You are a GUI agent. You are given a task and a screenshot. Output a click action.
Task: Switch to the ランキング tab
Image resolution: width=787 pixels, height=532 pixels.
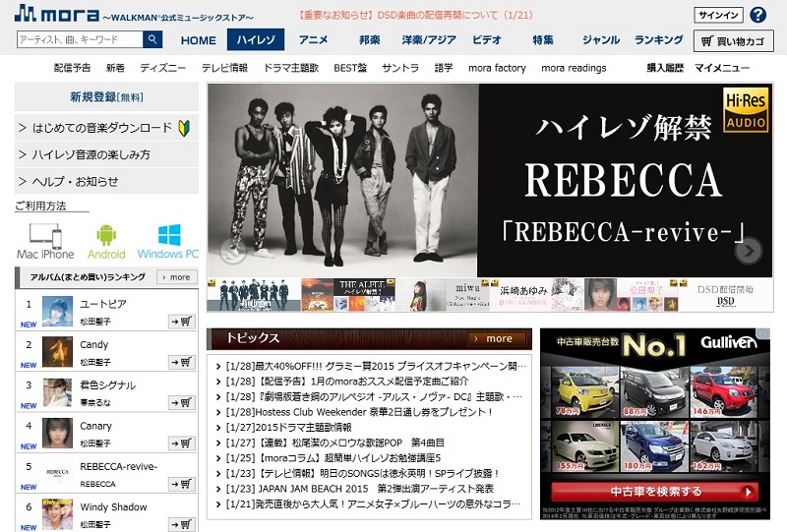click(658, 40)
